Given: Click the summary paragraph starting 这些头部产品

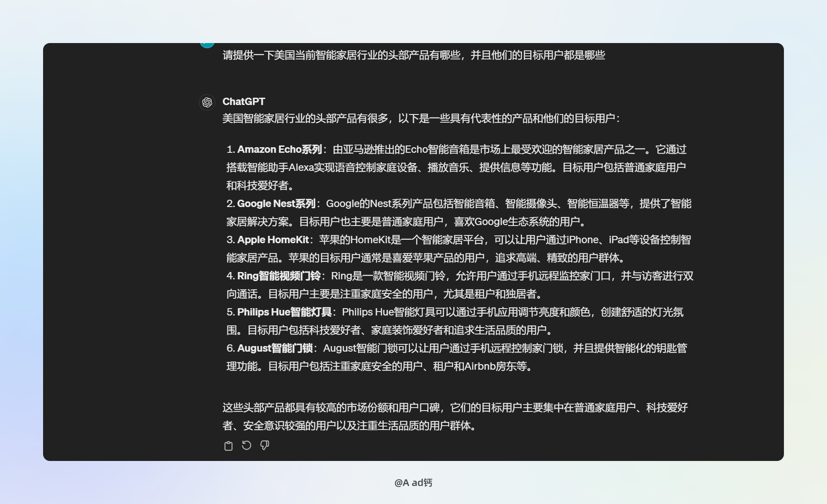Looking at the screenshot, I should tap(455, 417).
